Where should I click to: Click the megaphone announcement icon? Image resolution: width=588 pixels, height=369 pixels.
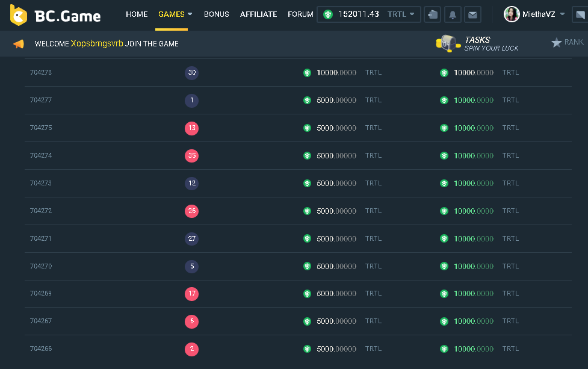19,44
